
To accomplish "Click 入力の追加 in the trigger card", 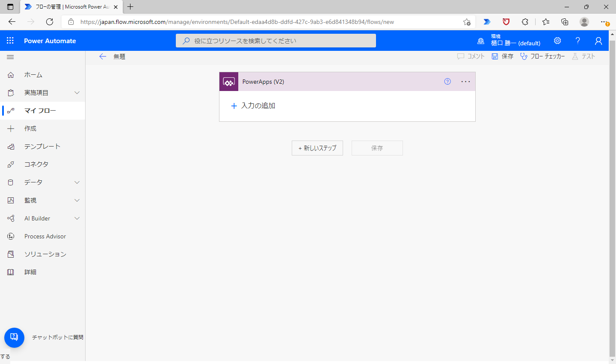I will [x=253, y=106].
